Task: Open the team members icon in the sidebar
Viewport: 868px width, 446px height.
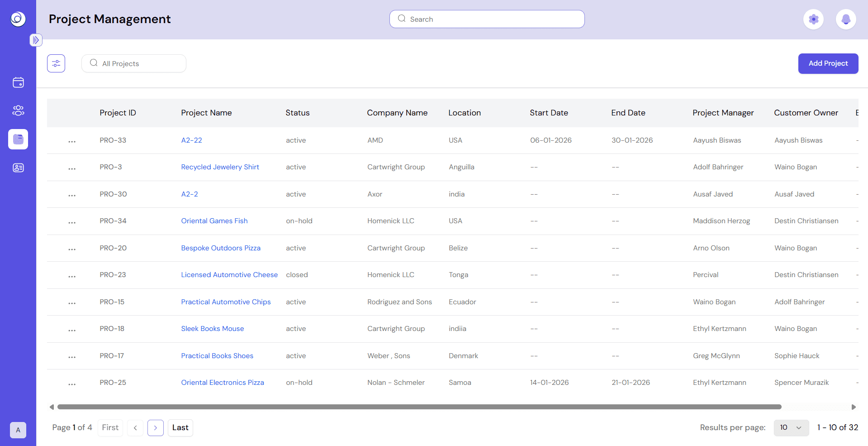Action: pyautogui.click(x=18, y=110)
